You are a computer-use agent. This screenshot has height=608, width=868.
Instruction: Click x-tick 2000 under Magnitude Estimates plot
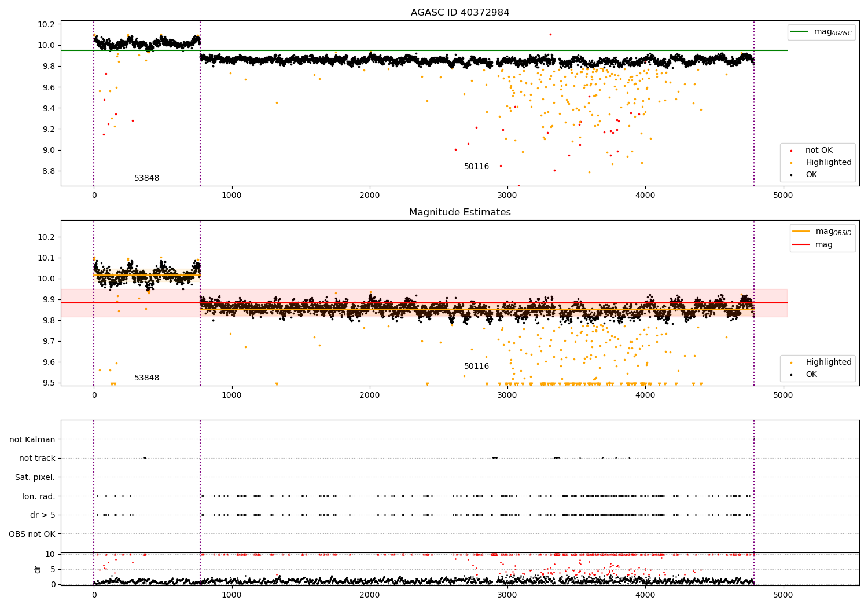click(x=369, y=395)
